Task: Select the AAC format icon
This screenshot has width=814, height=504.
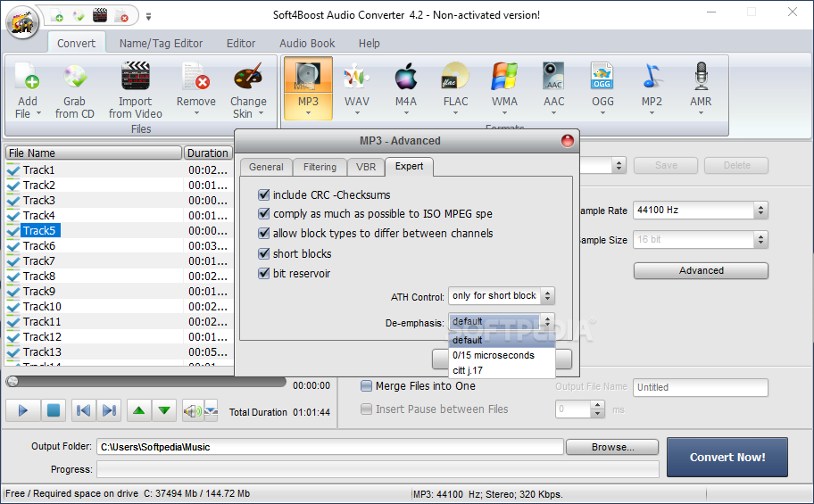Action: coord(553,76)
